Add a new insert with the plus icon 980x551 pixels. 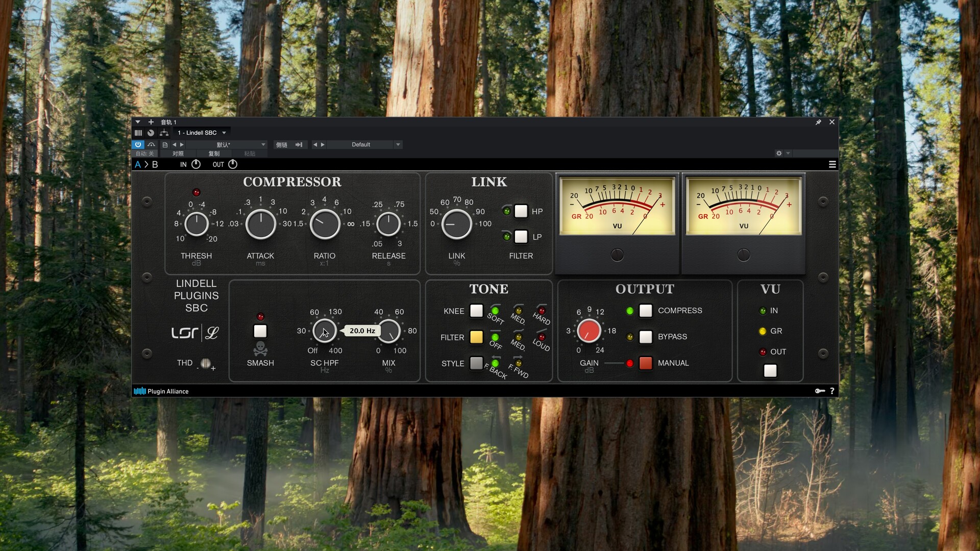point(151,122)
